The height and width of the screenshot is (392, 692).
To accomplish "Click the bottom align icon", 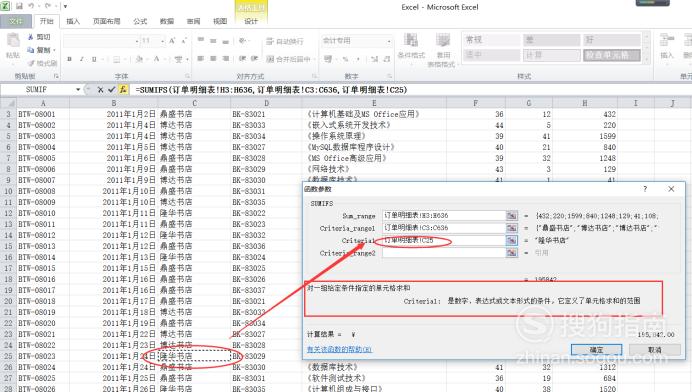I will click(x=226, y=41).
